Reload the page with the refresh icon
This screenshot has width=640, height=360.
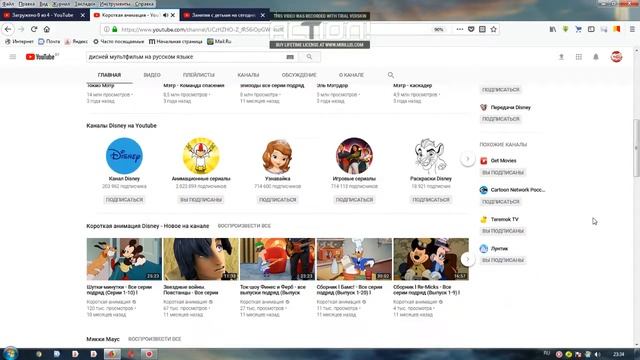pyautogui.click(x=34, y=29)
